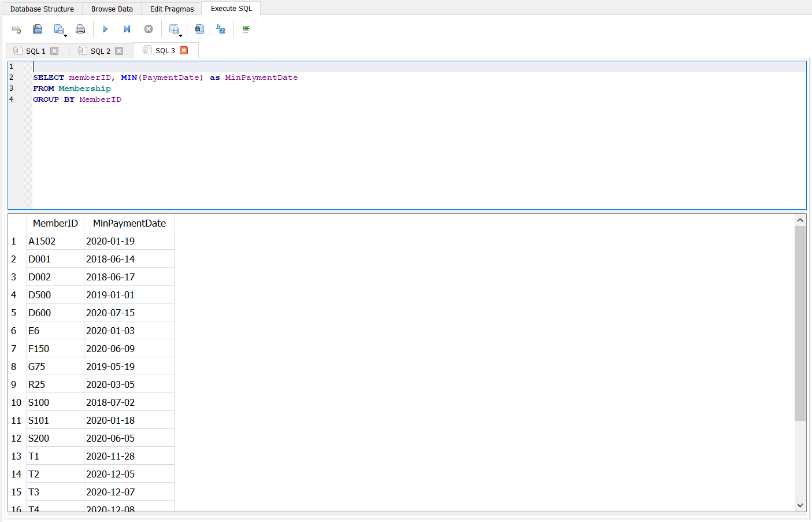Select date cell 2020-06-09
This screenshot has width=812, height=522.
point(129,349)
